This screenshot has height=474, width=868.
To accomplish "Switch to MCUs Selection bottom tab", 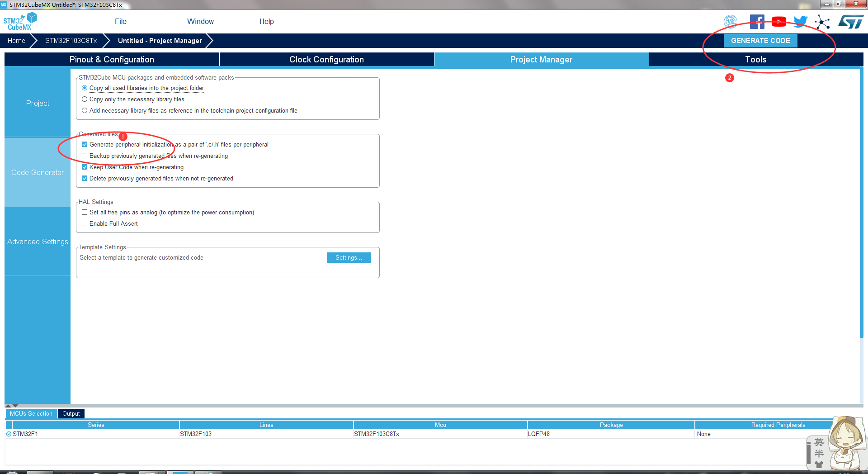I will (31, 413).
